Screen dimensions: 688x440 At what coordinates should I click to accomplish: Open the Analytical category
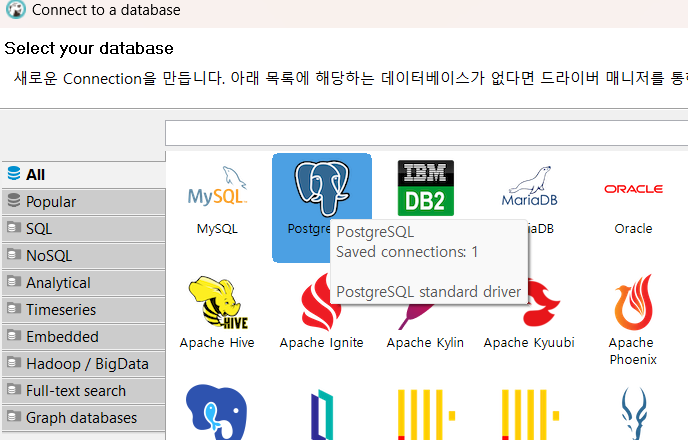(83, 283)
